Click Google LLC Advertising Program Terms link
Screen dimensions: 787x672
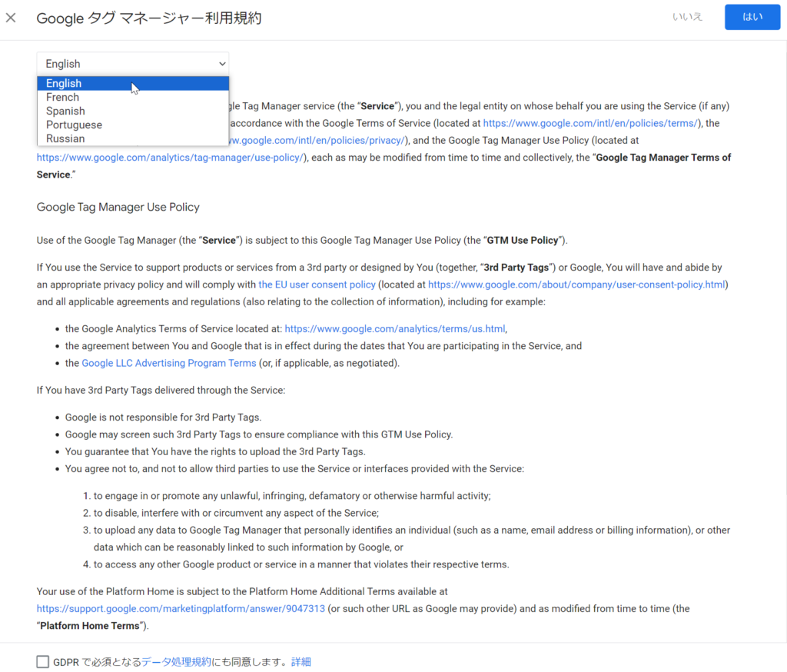tap(168, 363)
